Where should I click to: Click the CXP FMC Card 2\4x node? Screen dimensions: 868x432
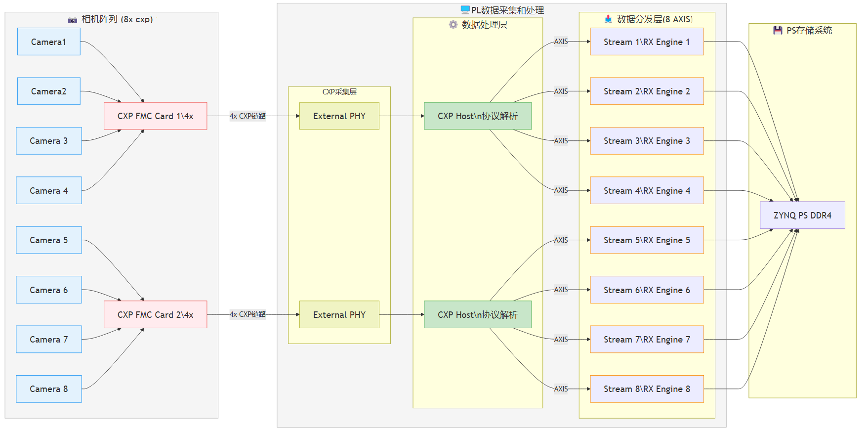pos(155,315)
